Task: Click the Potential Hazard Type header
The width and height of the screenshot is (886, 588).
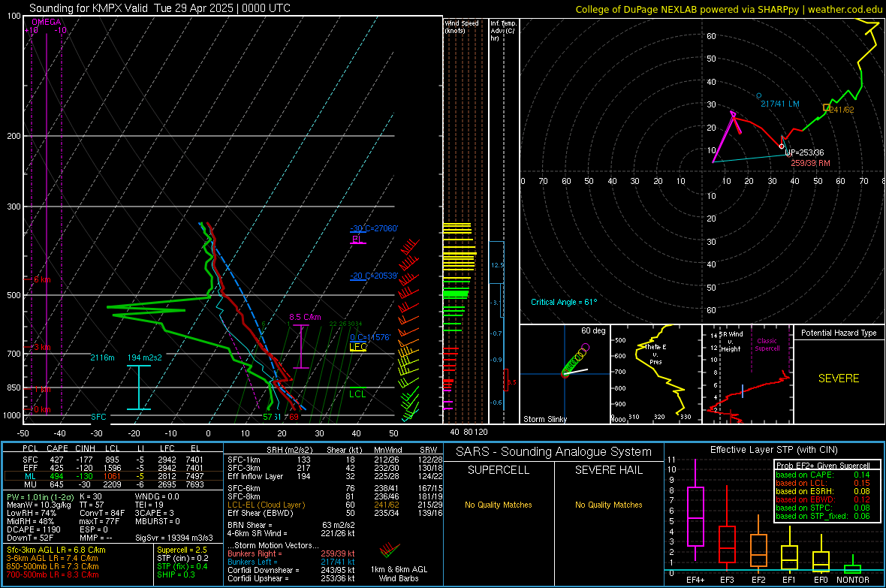Action: click(839, 333)
